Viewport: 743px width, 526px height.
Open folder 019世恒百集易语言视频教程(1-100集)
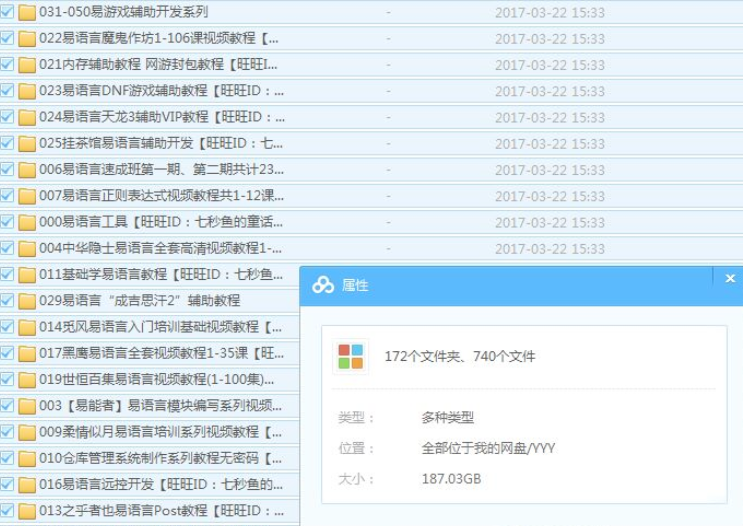[156, 380]
